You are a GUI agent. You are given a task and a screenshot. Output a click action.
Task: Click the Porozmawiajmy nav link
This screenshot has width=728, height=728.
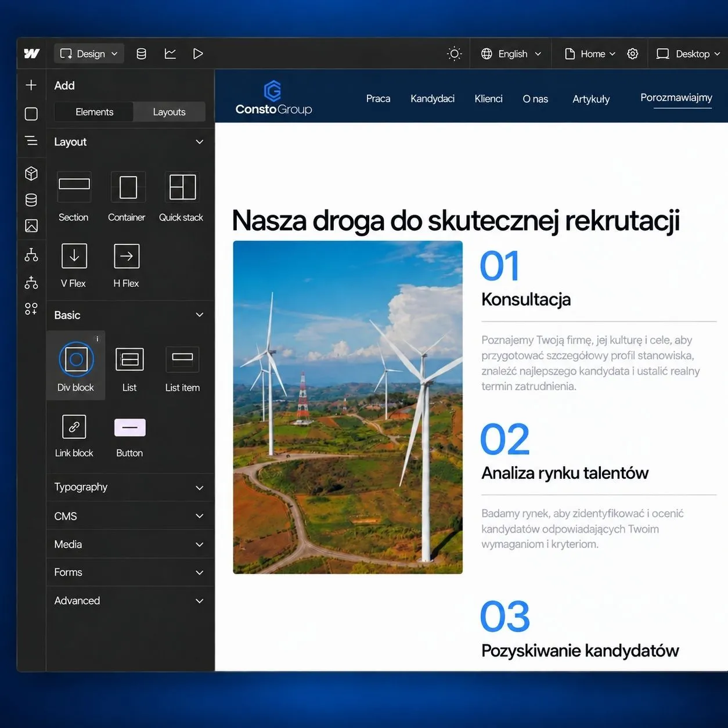676,98
